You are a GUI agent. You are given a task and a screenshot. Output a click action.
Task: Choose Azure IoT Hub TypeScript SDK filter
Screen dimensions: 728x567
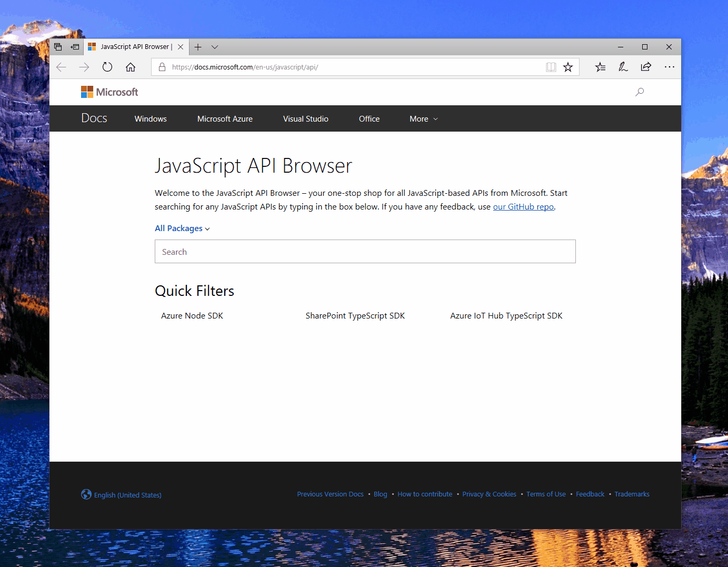[x=506, y=316]
